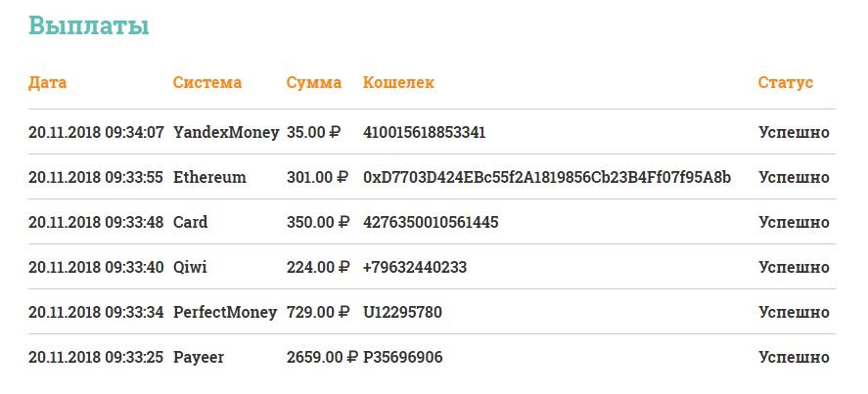Click the YandexMoney system cell
This screenshot has width=868, height=394.
point(226,132)
